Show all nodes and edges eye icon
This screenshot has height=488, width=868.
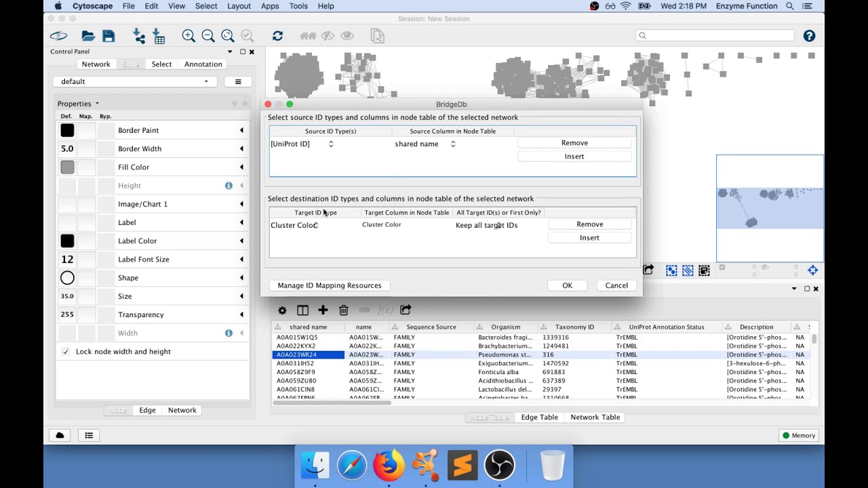click(347, 36)
